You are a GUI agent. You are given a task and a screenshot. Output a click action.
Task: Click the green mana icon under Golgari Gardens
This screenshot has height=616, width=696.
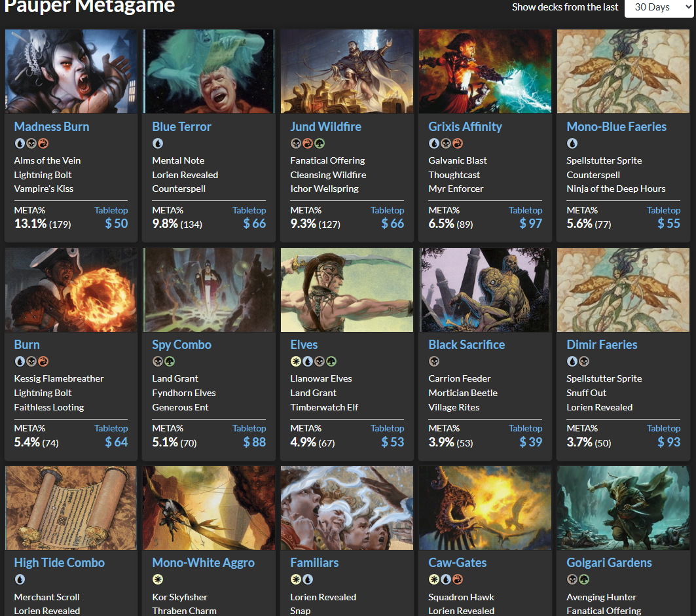(584, 579)
